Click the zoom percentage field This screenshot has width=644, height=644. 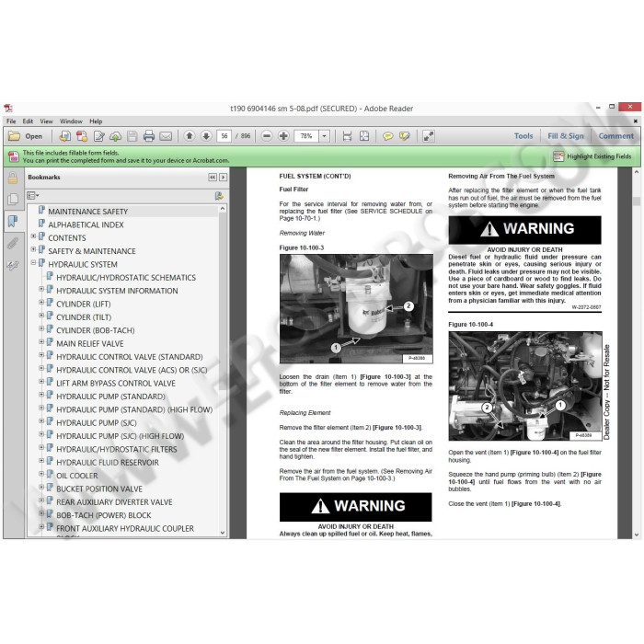(x=306, y=136)
